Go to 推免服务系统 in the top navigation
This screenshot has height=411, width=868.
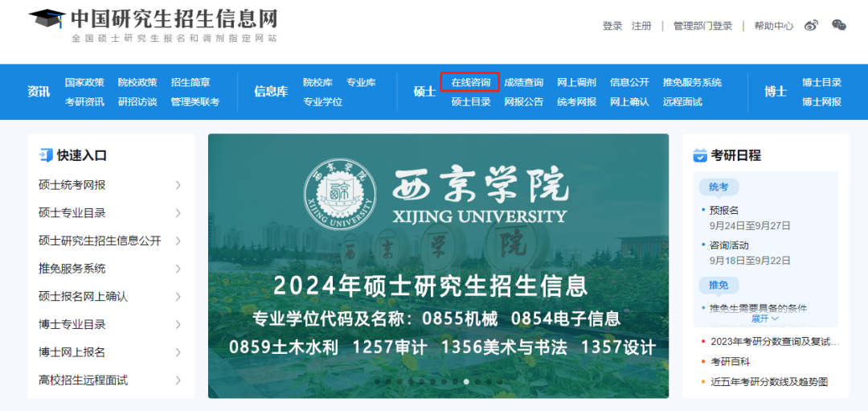[693, 83]
